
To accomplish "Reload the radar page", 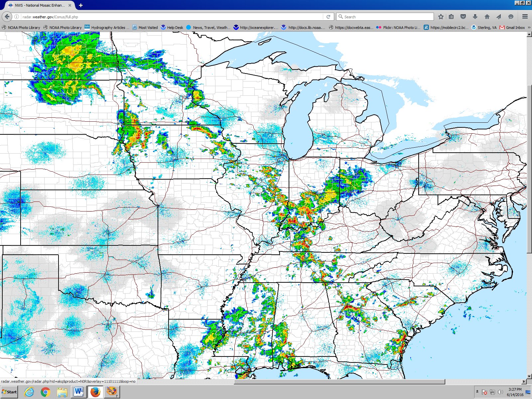I will click(329, 16).
